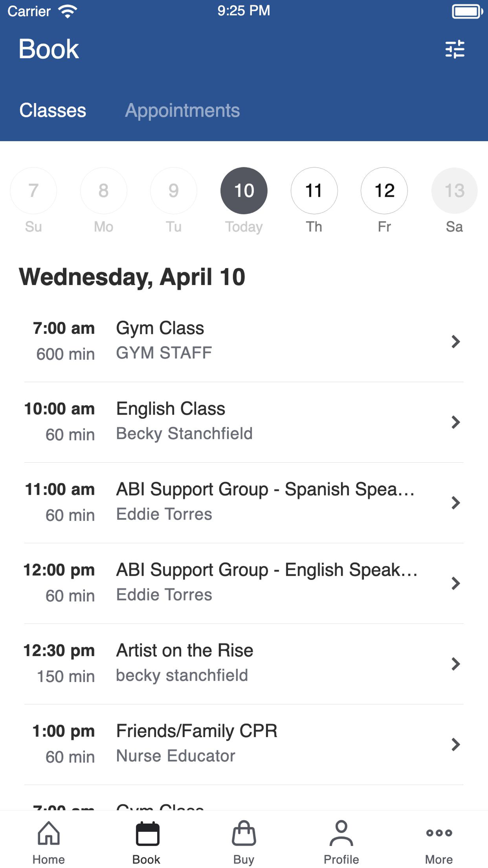Select today's date circle 10
The width and height of the screenshot is (488, 868).
tap(244, 190)
